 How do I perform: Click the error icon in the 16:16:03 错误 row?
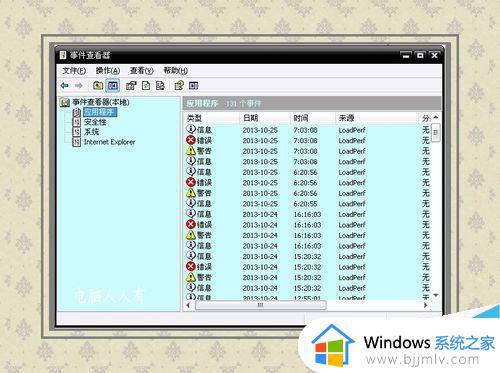click(x=191, y=224)
